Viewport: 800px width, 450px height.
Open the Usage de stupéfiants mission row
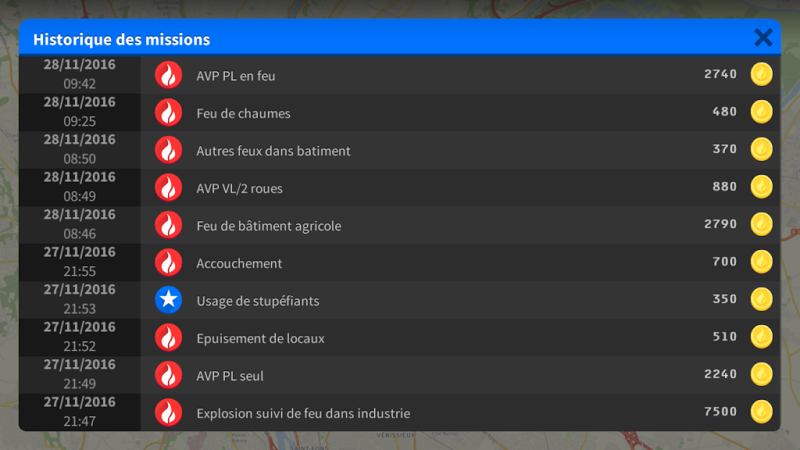tap(258, 301)
